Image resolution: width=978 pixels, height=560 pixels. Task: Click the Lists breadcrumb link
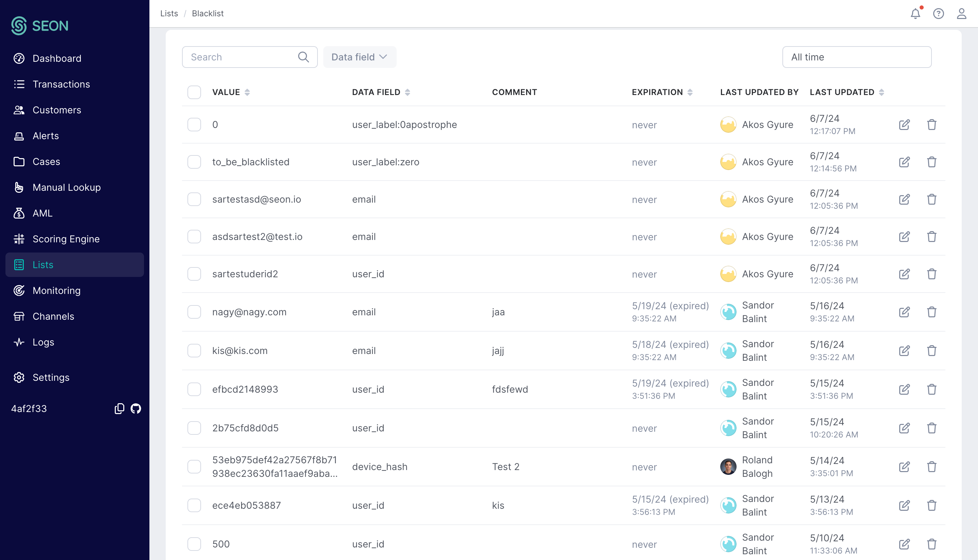(169, 14)
